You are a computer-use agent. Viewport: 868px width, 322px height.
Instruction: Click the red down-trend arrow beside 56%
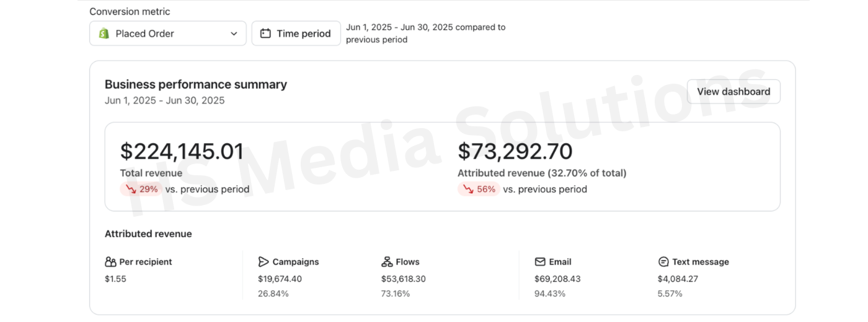click(x=469, y=189)
